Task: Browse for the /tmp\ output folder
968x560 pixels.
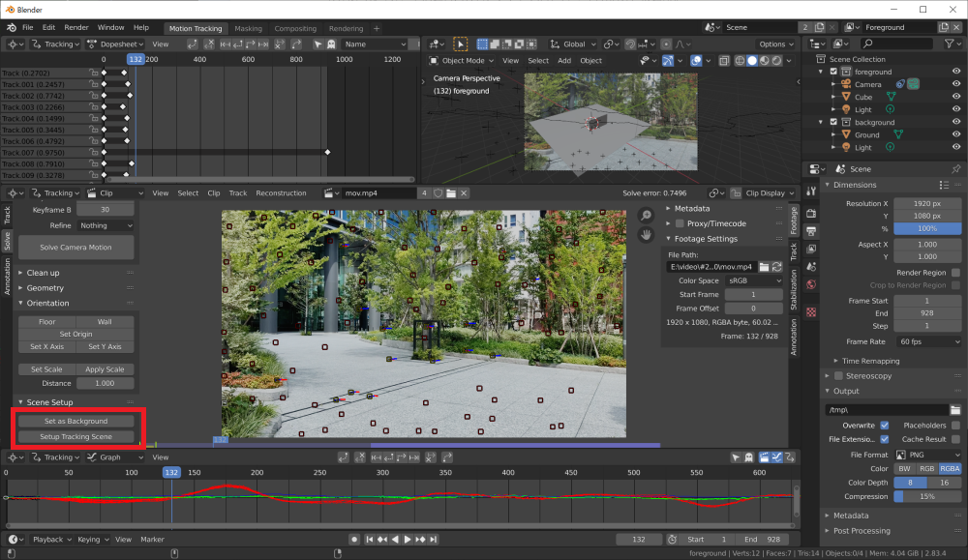Action: [x=955, y=409]
